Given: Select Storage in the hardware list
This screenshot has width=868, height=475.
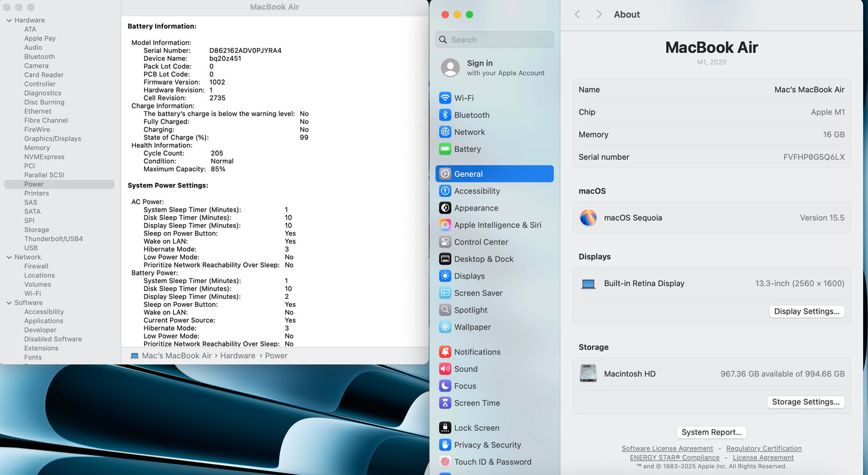Looking at the screenshot, I should [x=37, y=230].
